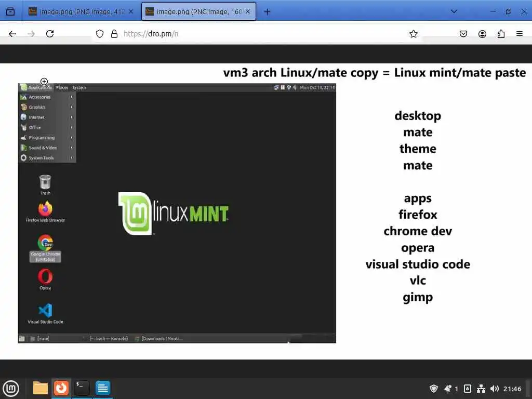532x399 pixels.
Task: Close the active second image.png tab
Action: tap(248, 11)
